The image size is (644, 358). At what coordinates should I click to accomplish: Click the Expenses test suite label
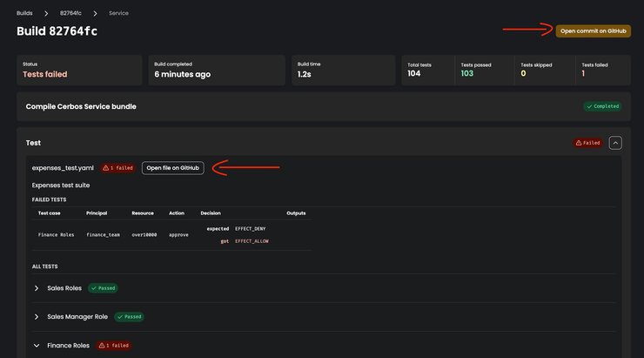click(x=61, y=186)
